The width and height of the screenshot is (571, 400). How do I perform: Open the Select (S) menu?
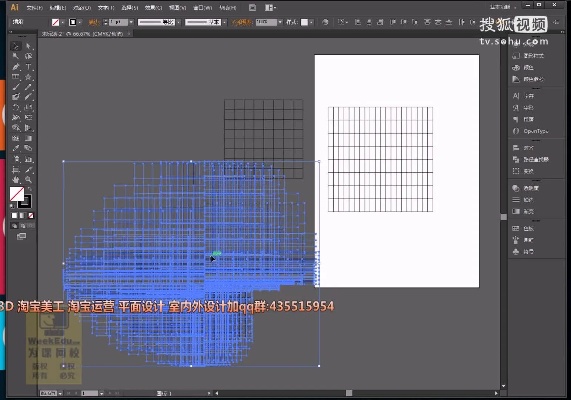(x=129, y=8)
